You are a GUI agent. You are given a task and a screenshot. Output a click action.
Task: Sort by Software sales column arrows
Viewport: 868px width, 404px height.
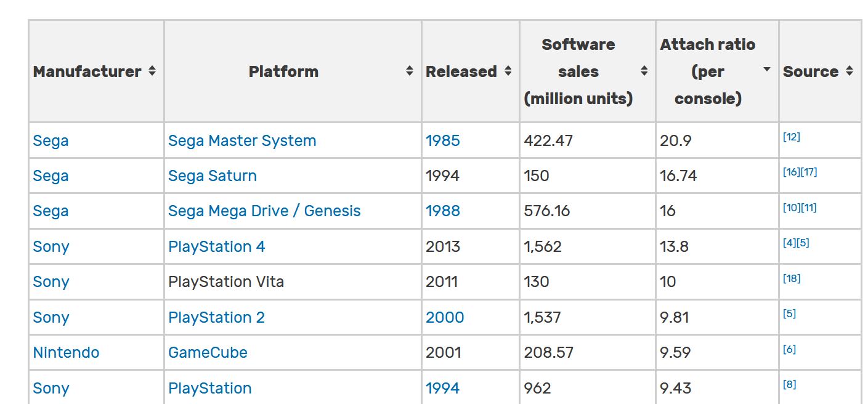click(644, 71)
